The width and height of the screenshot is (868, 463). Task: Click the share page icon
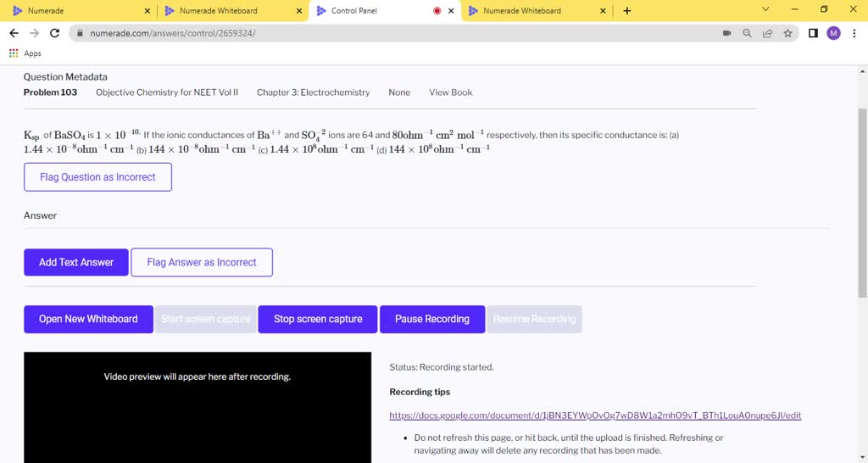pos(767,33)
